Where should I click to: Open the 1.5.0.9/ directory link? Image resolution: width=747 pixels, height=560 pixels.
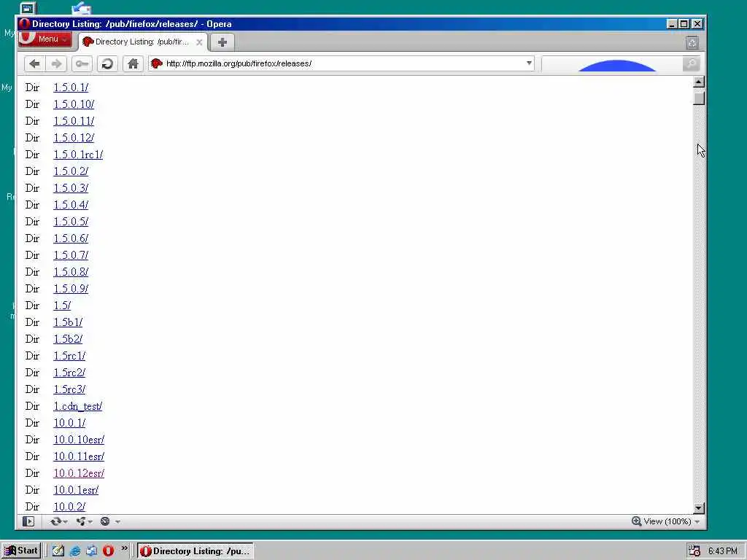click(71, 289)
